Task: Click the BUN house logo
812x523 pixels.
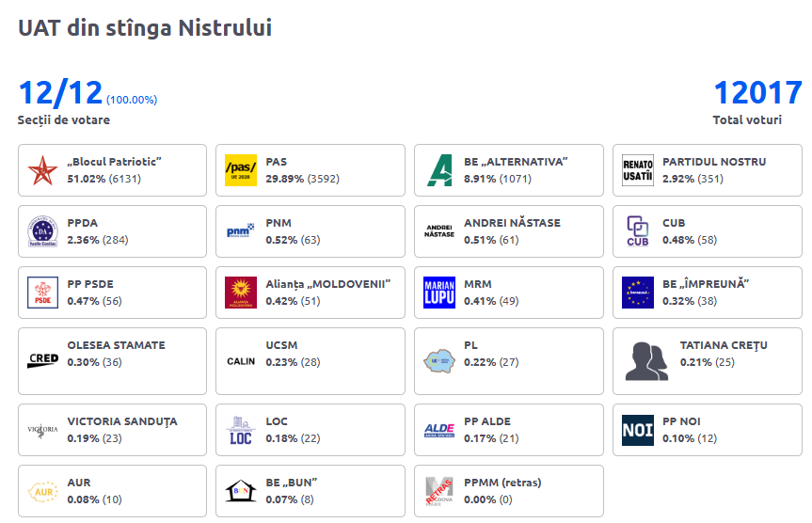Action: (x=241, y=491)
